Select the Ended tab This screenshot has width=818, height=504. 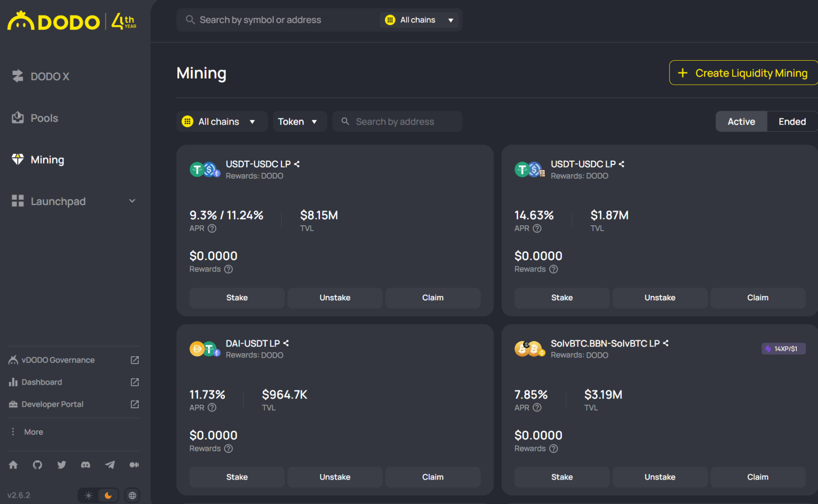coord(792,121)
